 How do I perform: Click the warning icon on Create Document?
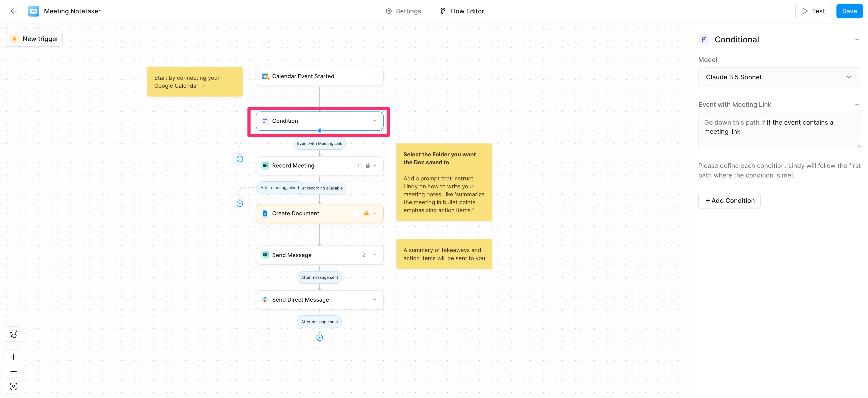pos(366,213)
